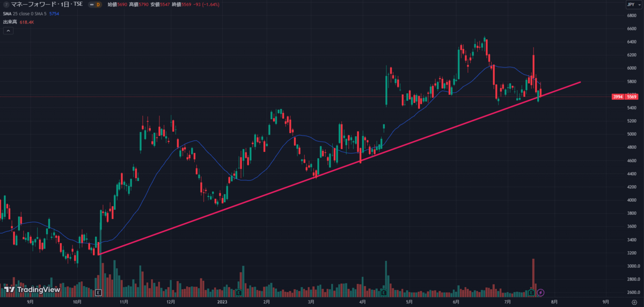Click the 6800 price axis label
This screenshot has width=644, height=307.
click(x=632, y=16)
